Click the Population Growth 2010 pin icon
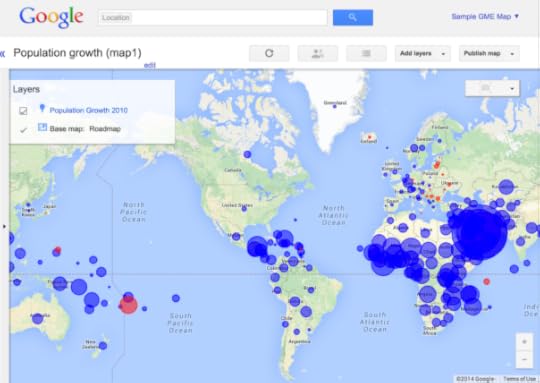The width and height of the screenshot is (540, 383). [42, 109]
